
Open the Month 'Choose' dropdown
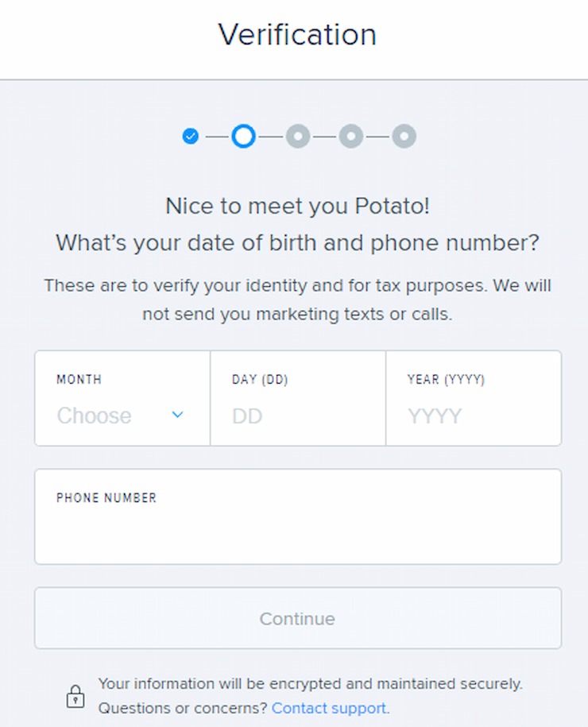(122, 398)
